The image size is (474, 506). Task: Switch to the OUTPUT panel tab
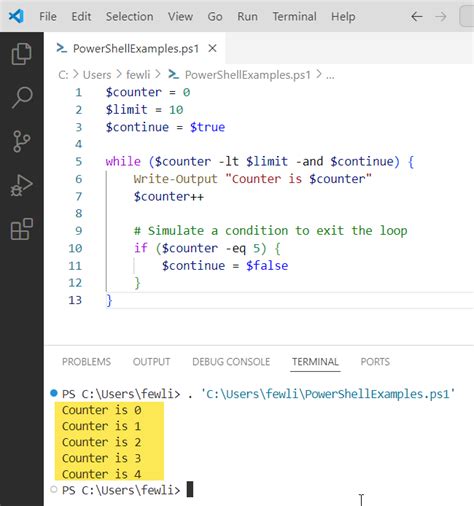pyautogui.click(x=151, y=362)
